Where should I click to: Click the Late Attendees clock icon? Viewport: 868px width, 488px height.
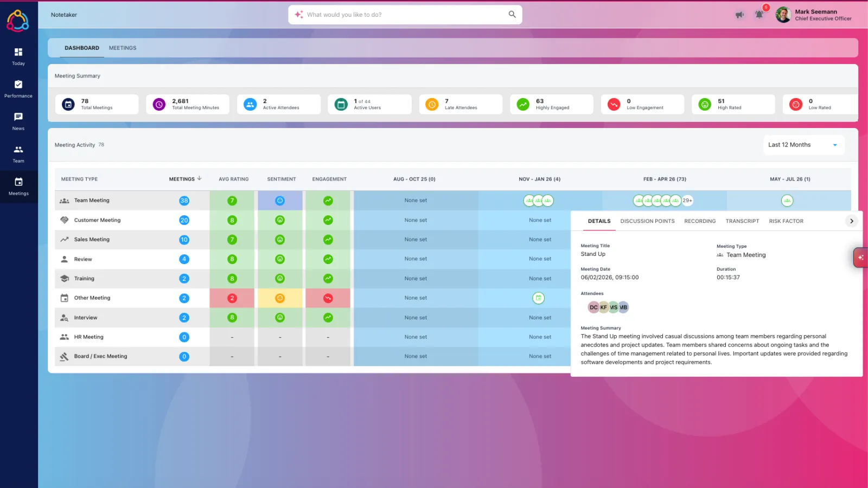(x=432, y=104)
